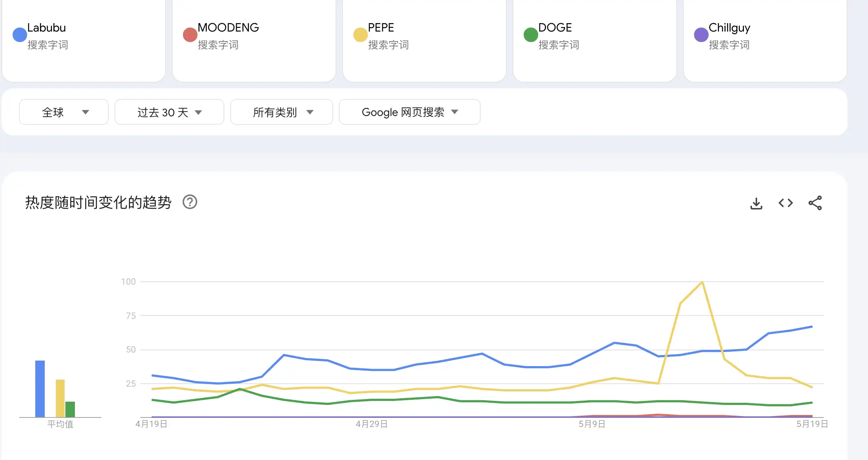Open the 所有类别 category dropdown

pyautogui.click(x=282, y=112)
